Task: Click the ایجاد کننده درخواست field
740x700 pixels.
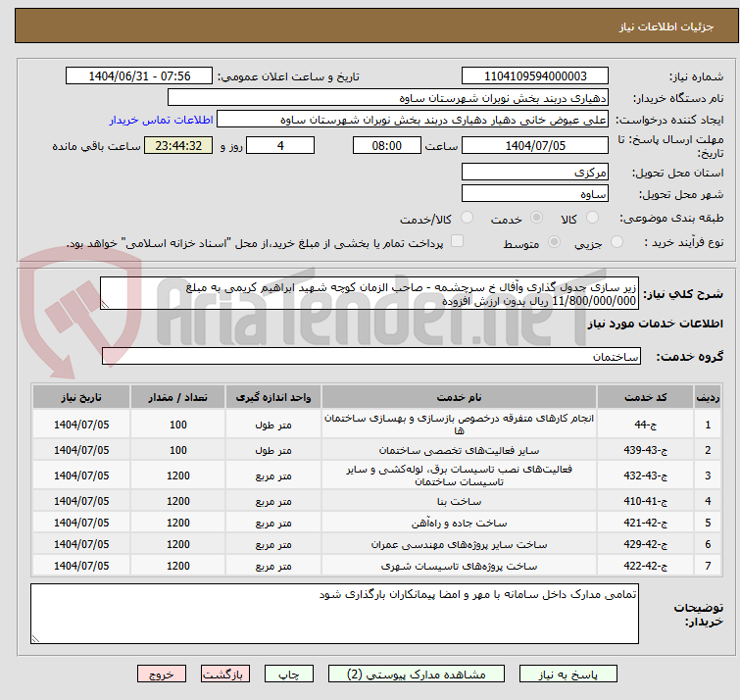Action: pyautogui.click(x=413, y=120)
